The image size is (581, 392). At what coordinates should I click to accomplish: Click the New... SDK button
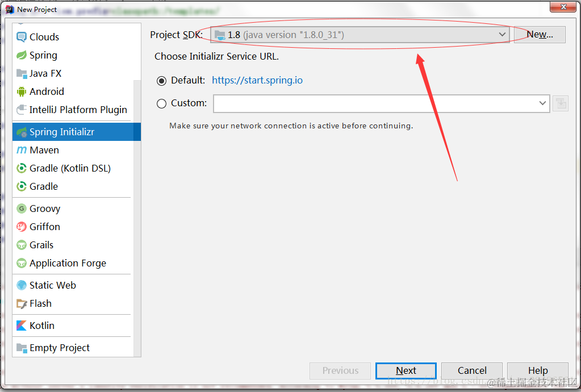[x=540, y=35]
